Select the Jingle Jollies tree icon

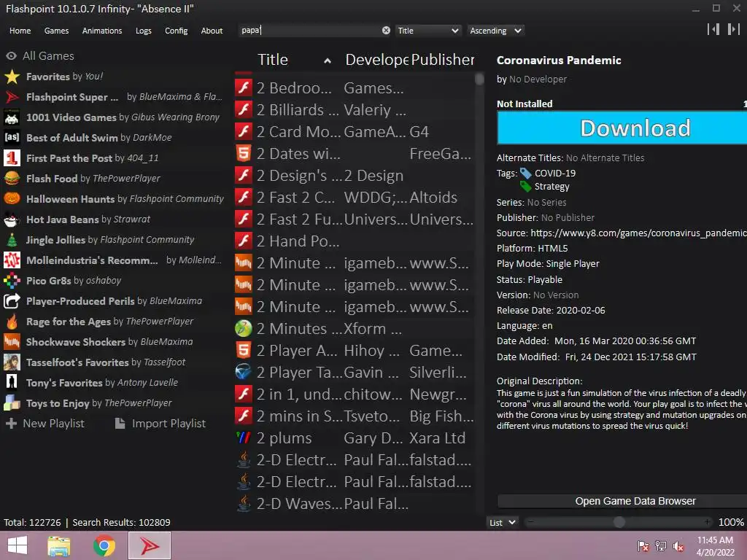12,240
